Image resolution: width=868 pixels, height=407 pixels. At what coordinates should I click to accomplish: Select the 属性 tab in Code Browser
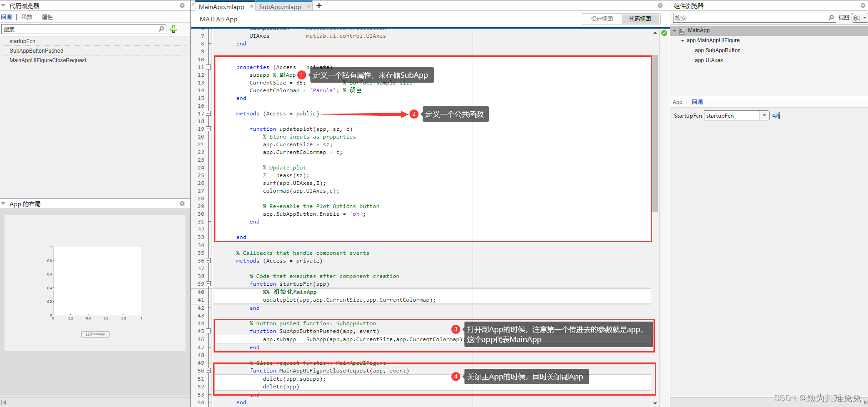[47, 17]
